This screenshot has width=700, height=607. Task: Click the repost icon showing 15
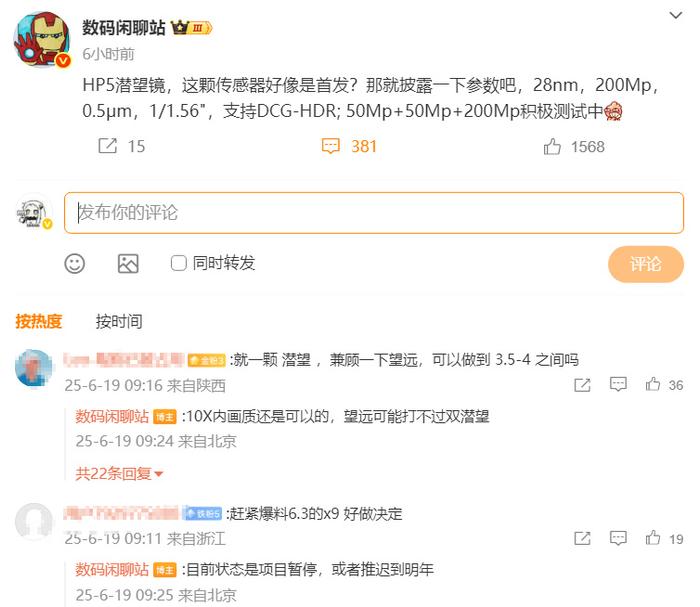pos(108,146)
